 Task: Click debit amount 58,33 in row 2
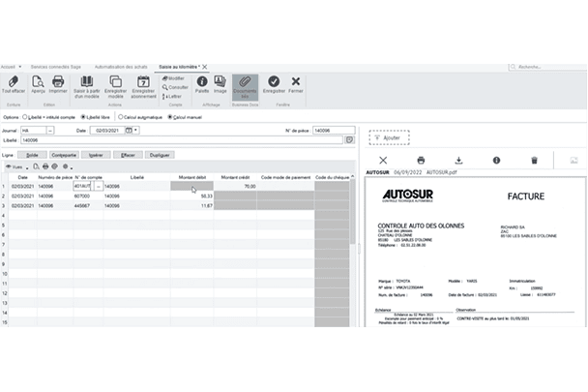tap(192, 196)
